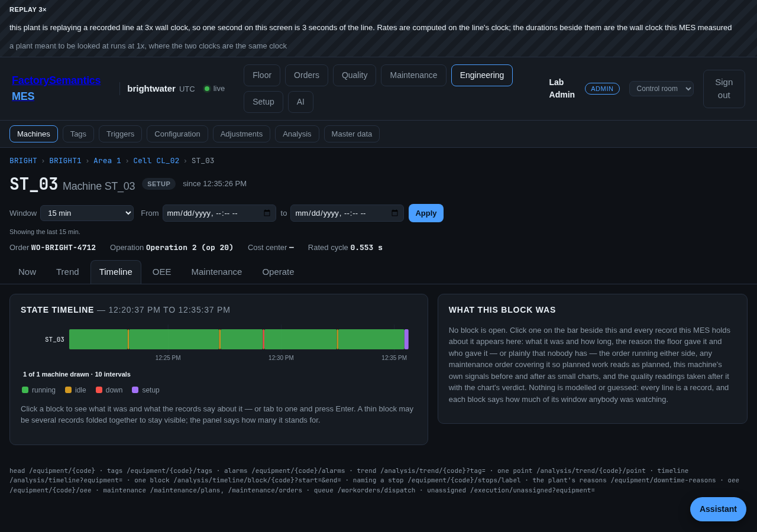Open the Analysis sub-tab
The height and width of the screenshot is (532, 757).
click(297, 134)
